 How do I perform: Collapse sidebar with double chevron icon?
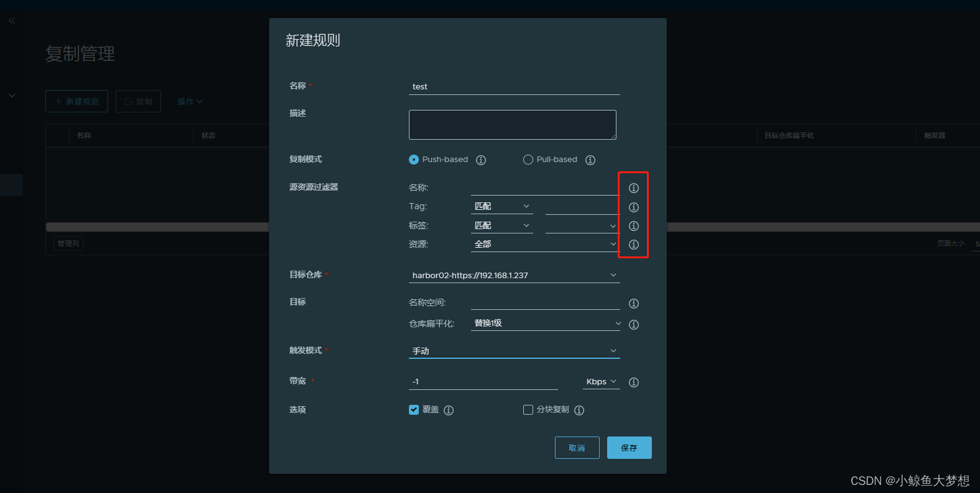(x=12, y=20)
